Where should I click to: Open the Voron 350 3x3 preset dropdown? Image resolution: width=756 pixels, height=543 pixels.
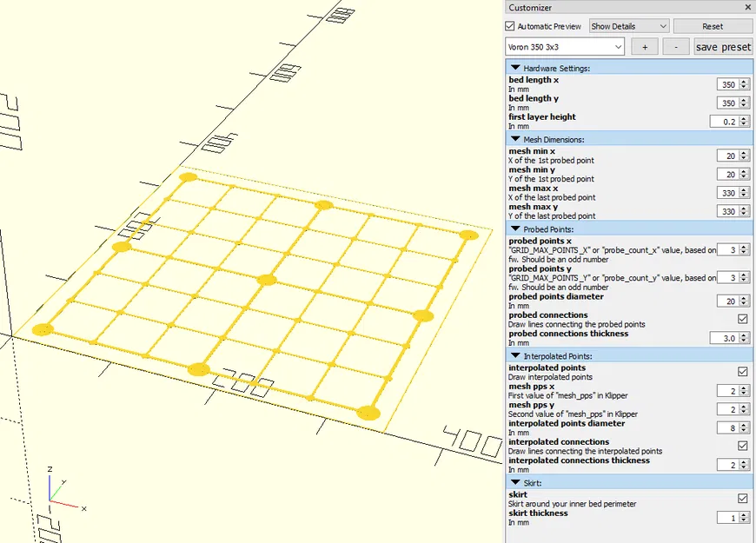pyautogui.click(x=565, y=47)
